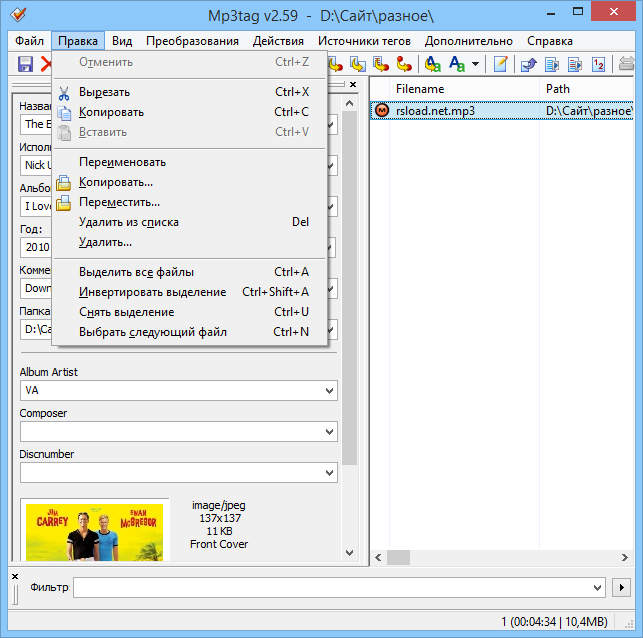Expand the Composer dropdown
Viewport: 643px width, 638px height.
click(329, 431)
